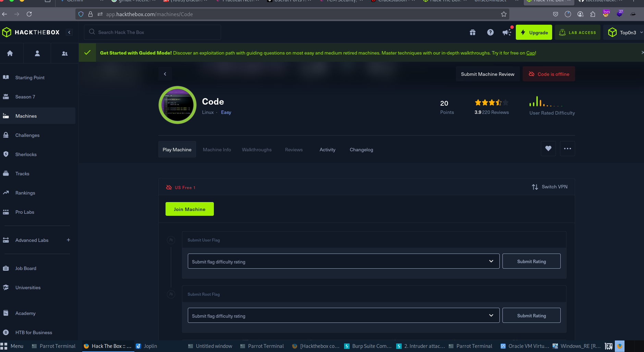Click the Code is offline status button
This screenshot has height=352, width=644.
click(549, 74)
